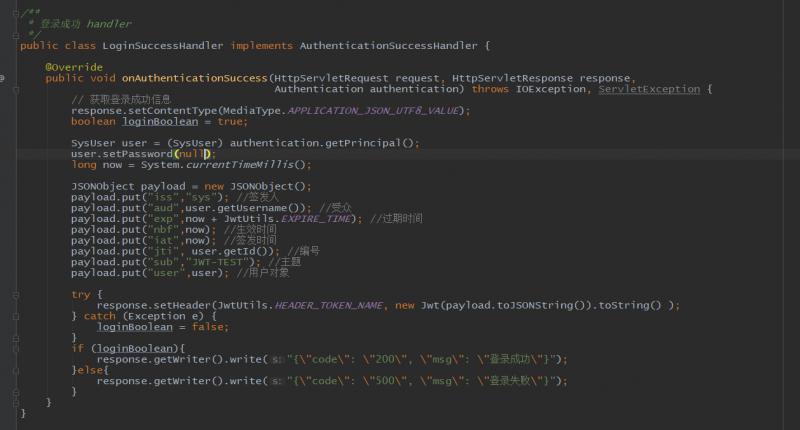This screenshot has height=430, width=800.
Task: Click the currentTimeMillis method call
Action: click(240, 165)
